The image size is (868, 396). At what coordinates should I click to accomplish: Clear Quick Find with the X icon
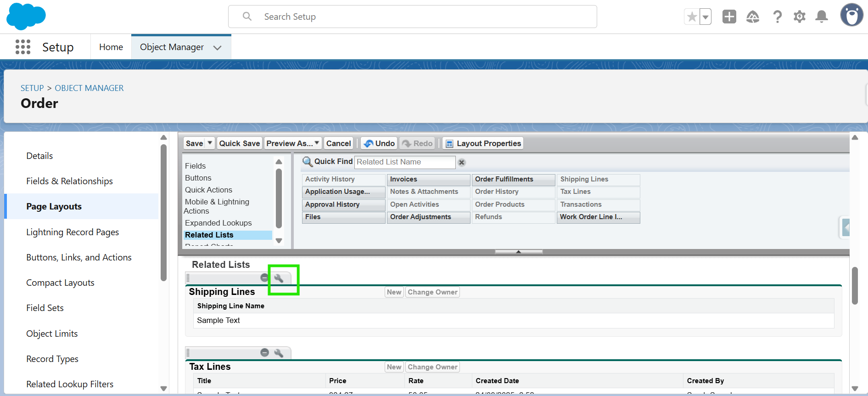(x=462, y=163)
